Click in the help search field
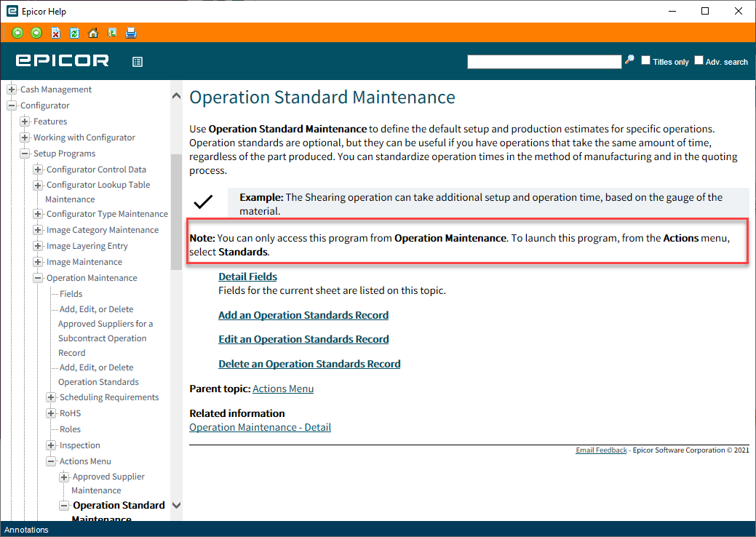Screen dimensions: 756x537 click(544, 62)
